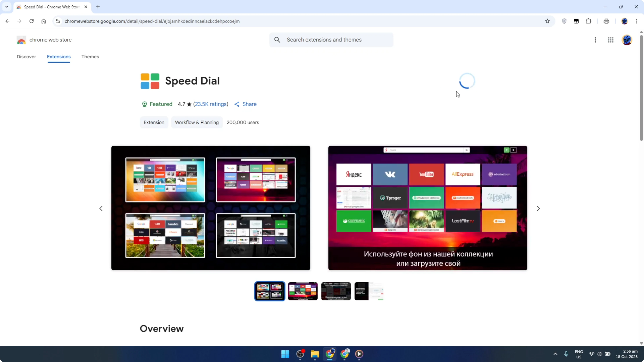This screenshot has width=644, height=362.
Task: Switch to the Themes tab
Action: (90, 57)
